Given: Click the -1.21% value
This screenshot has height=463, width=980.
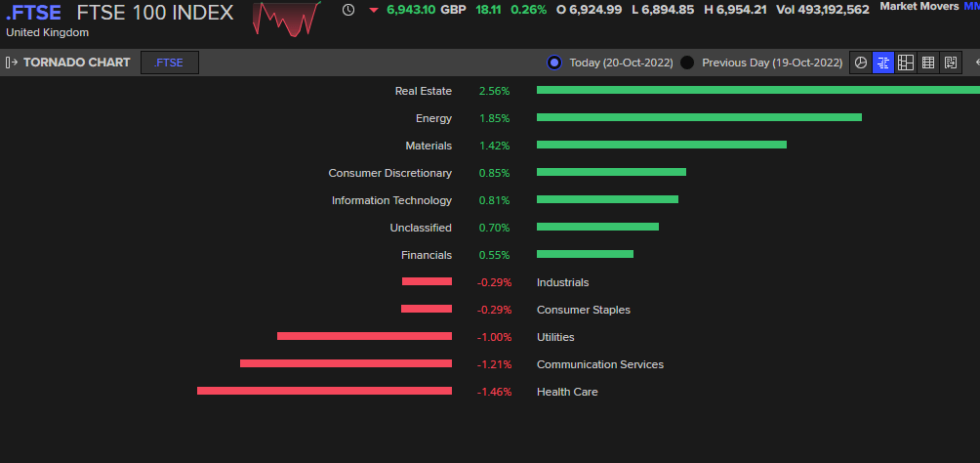Looking at the screenshot, I should tap(494, 364).
